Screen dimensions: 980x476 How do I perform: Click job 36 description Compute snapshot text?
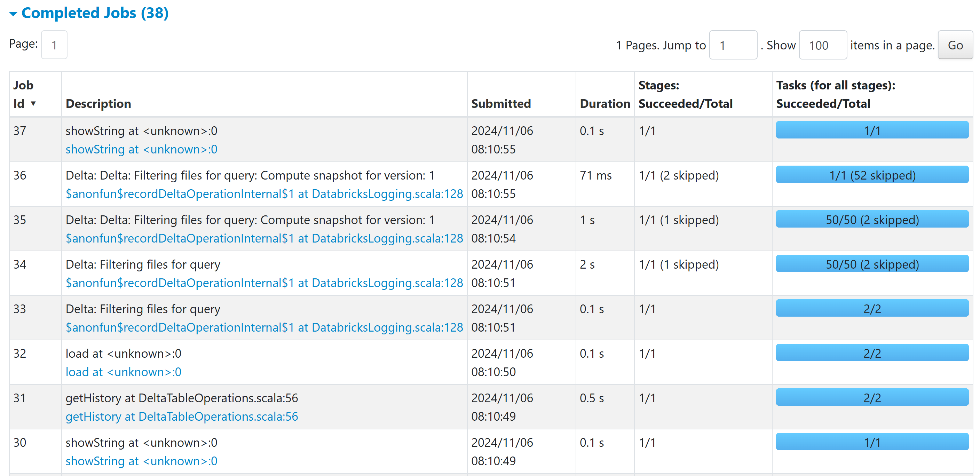click(x=250, y=175)
